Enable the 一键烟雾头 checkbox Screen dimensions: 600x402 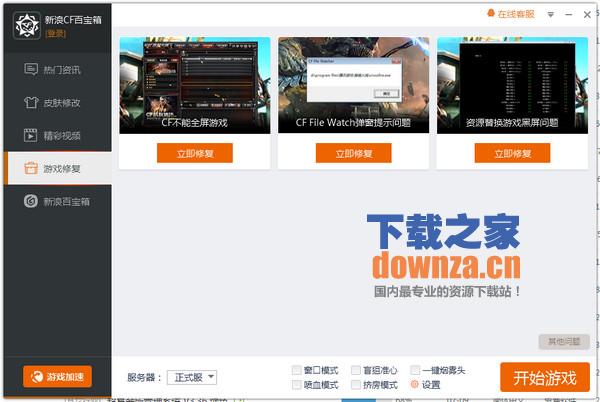pyautogui.click(x=415, y=370)
